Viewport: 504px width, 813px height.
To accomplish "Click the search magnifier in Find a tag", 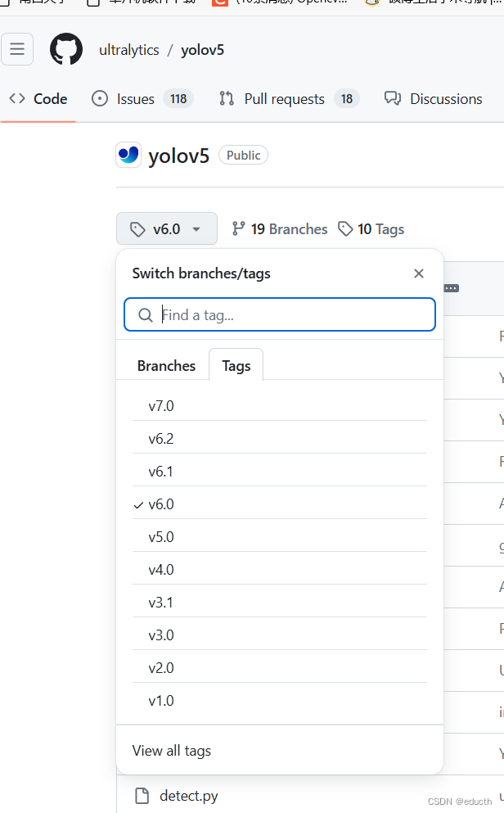I will (145, 314).
